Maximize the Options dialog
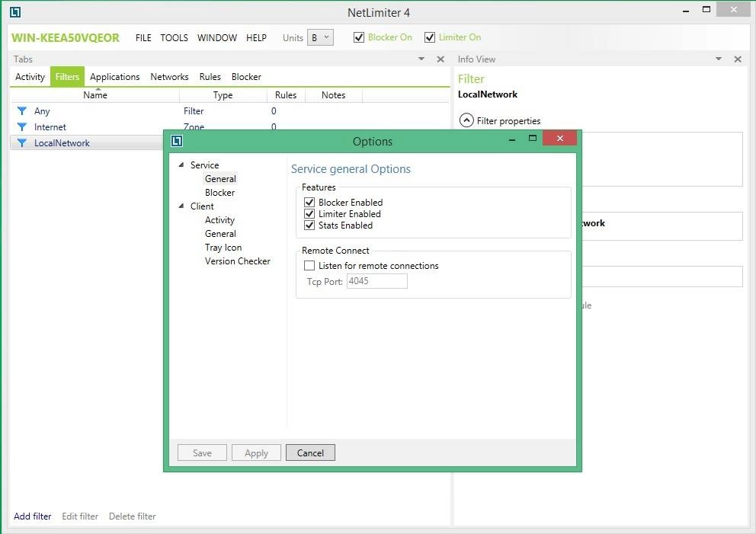 coord(532,139)
